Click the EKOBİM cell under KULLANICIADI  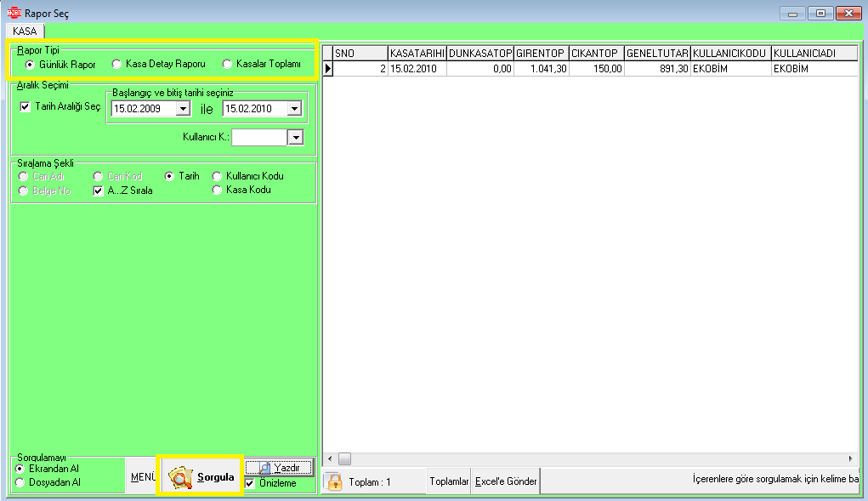[814, 69]
